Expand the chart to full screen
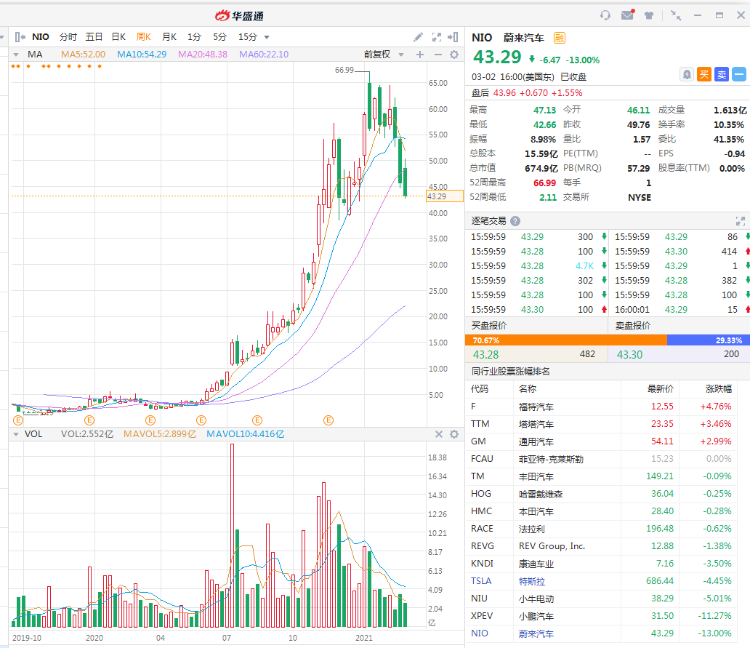Viewport: 750px width, 648px height. [436, 37]
